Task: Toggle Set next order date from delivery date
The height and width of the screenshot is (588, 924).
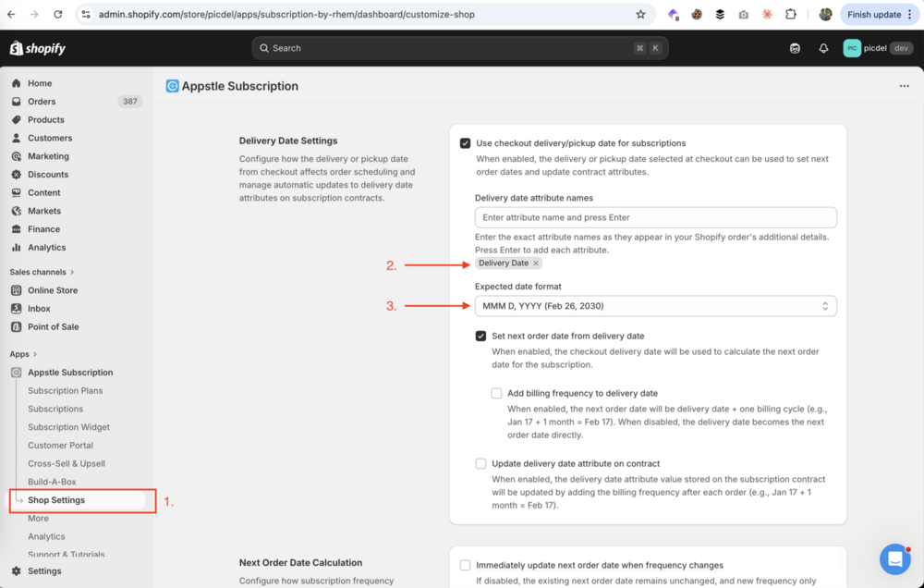Action: coord(480,337)
